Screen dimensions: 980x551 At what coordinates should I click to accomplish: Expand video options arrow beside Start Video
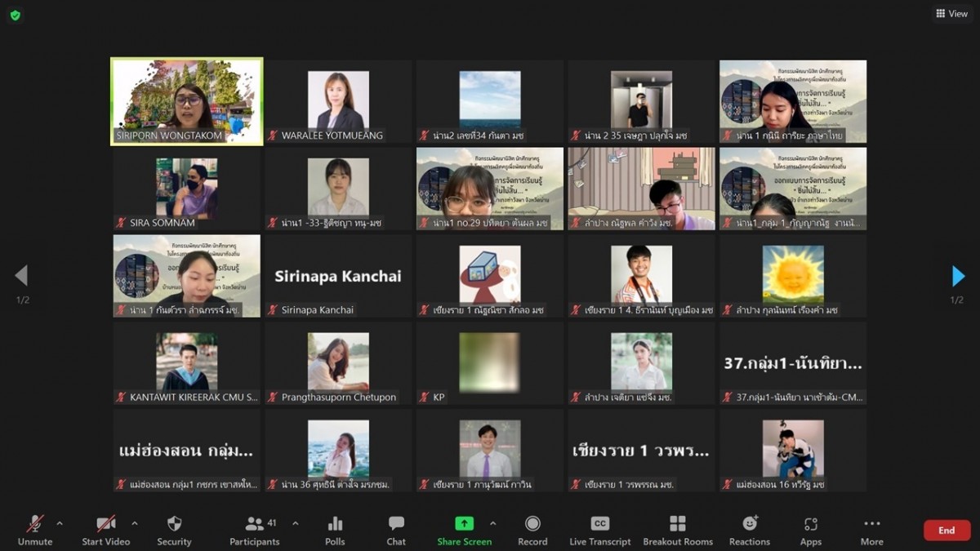coord(135,523)
